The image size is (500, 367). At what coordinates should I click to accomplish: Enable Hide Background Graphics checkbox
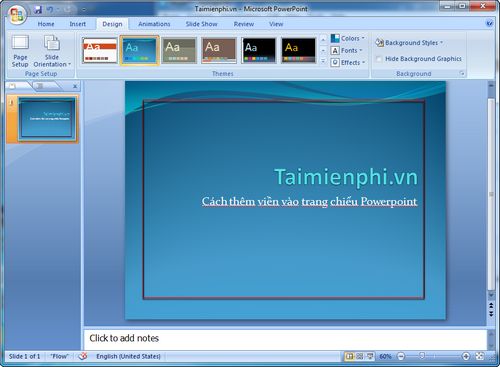[x=378, y=59]
